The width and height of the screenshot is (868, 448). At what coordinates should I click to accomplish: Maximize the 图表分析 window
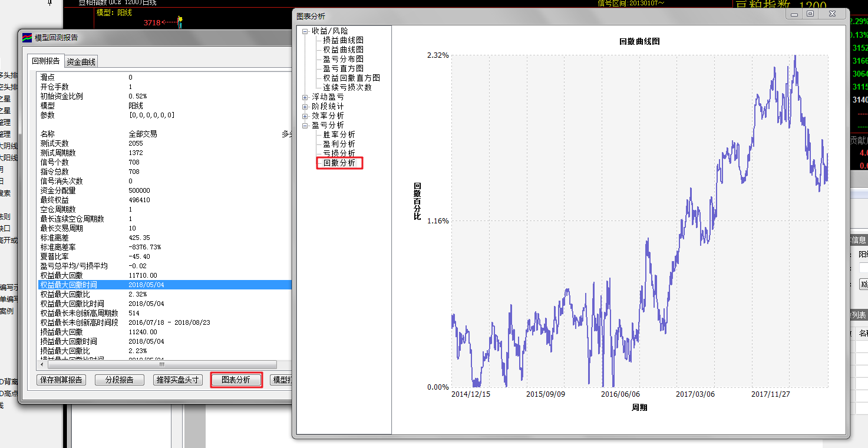coord(811,14)
